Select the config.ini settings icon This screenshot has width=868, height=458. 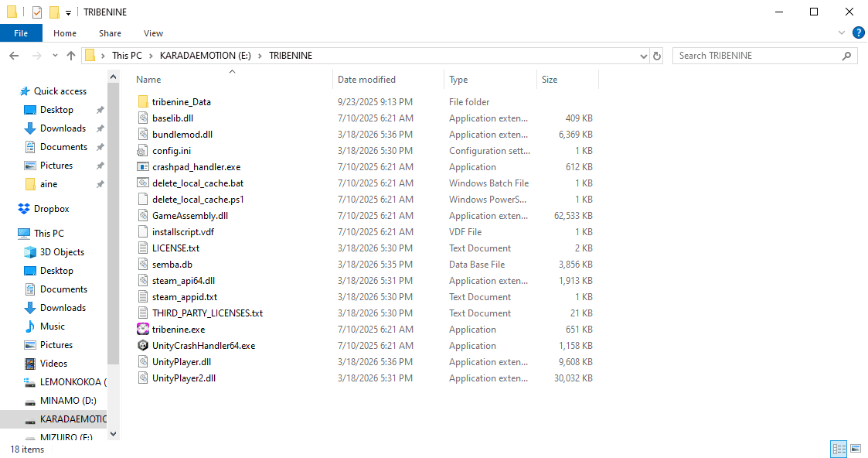tap(143, 151)
